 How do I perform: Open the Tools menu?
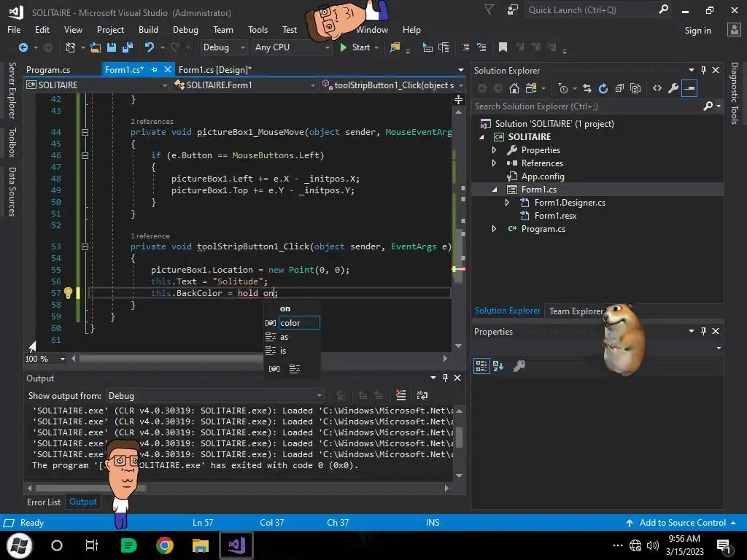[x=258, y=29]
